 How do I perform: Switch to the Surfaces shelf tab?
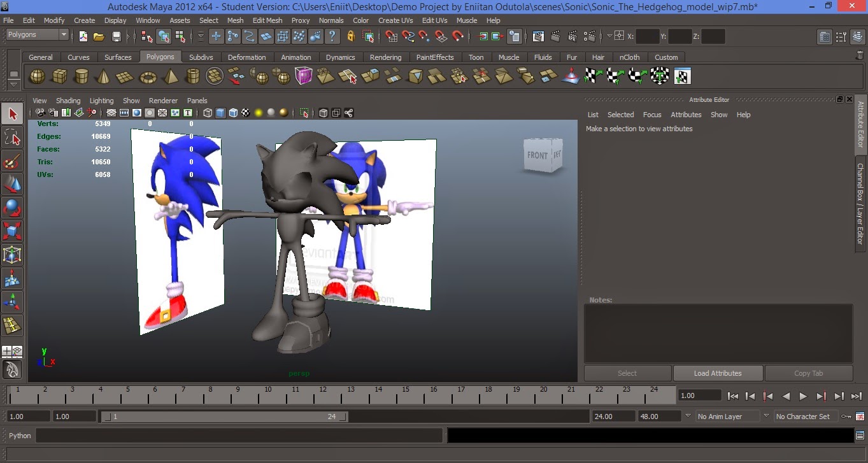tap(118, 57)
